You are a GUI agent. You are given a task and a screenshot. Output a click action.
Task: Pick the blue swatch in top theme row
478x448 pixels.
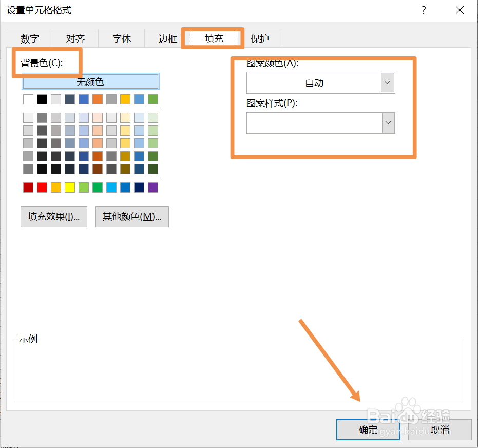(x=84, y=99)
